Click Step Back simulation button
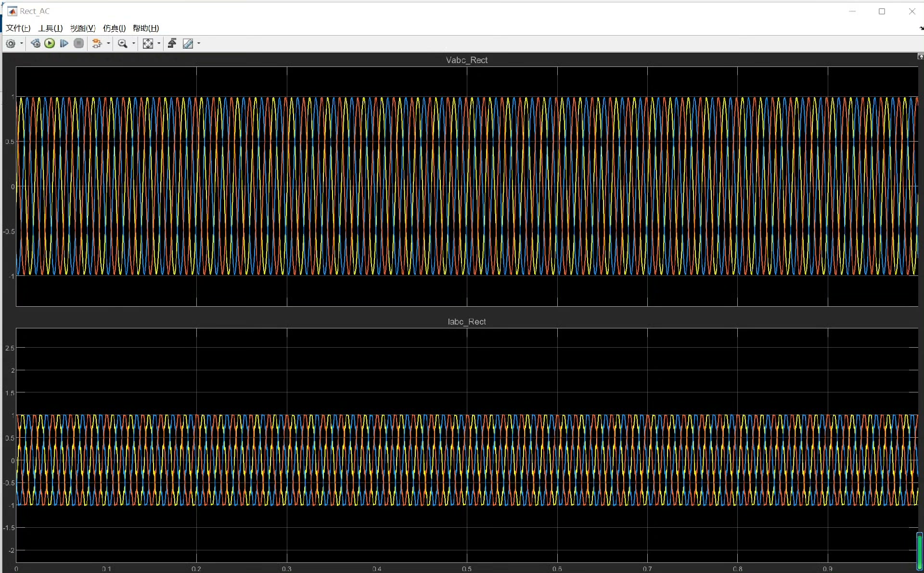The height and width of the screenshot is (573, 924). point(35,44)
